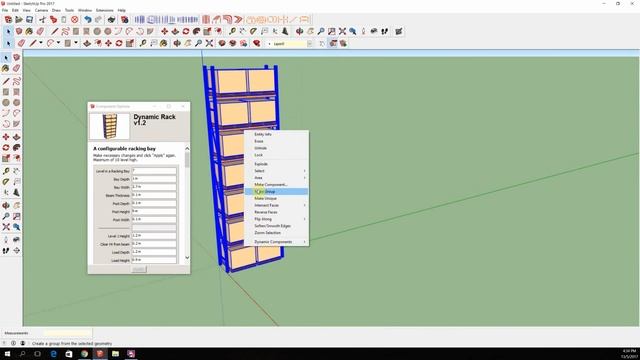Viewport: 640px width, 360px height.
Task: Open the Windows Start menu
Action: tap(7, 353)
